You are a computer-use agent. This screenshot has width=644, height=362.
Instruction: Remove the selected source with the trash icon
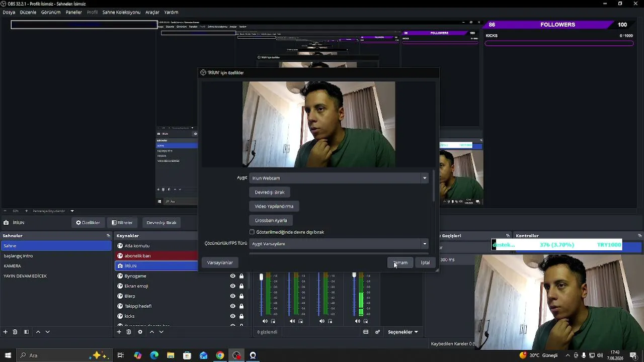[129, 332]
